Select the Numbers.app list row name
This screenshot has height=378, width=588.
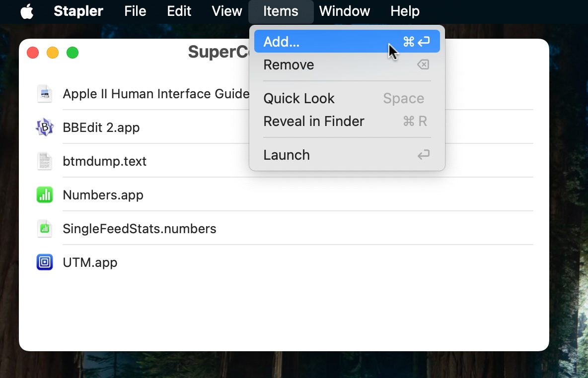tap(103, 195)
